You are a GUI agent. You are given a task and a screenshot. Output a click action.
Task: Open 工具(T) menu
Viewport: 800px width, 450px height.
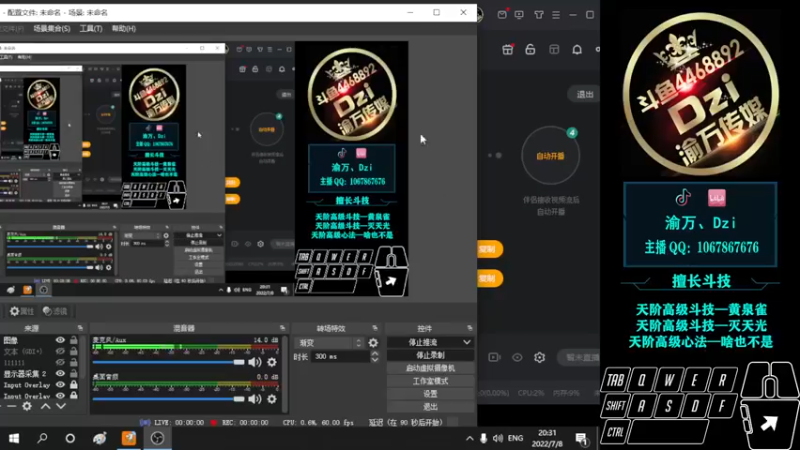(x=91, y=29)
